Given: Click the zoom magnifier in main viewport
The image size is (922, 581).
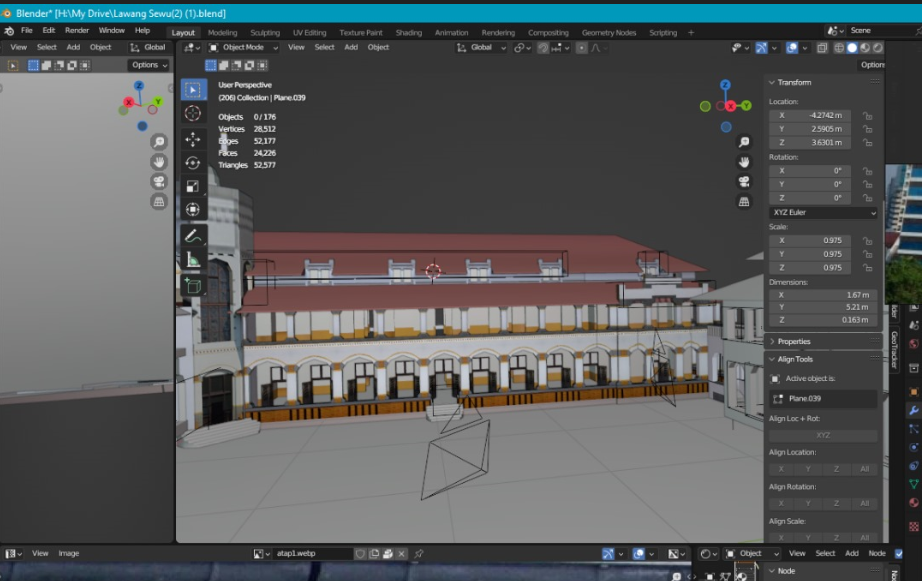Looking at the screenshot, I should (744, 142).
